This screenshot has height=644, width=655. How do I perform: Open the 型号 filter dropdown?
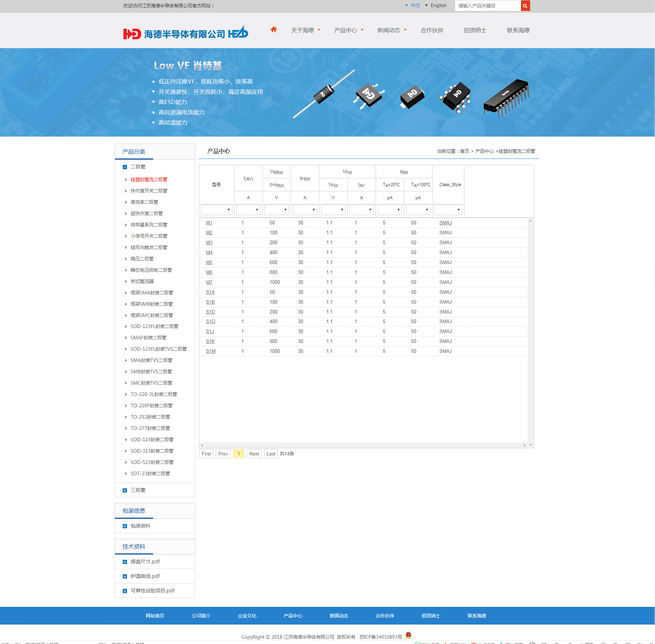tap(216, 210)
